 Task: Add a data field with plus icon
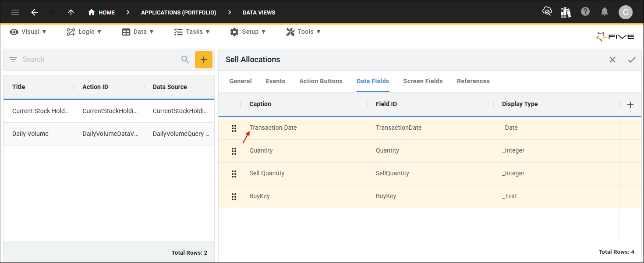point(630,104)
